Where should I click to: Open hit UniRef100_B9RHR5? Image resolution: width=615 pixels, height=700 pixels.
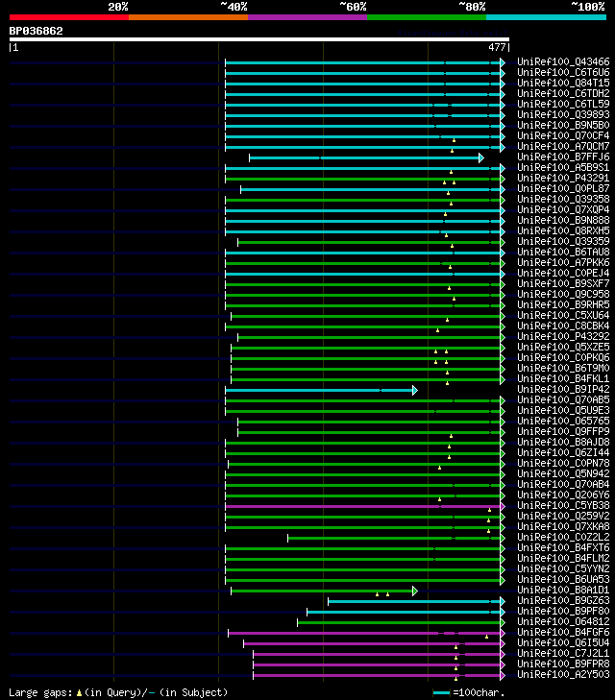click(x=563, y=305)
